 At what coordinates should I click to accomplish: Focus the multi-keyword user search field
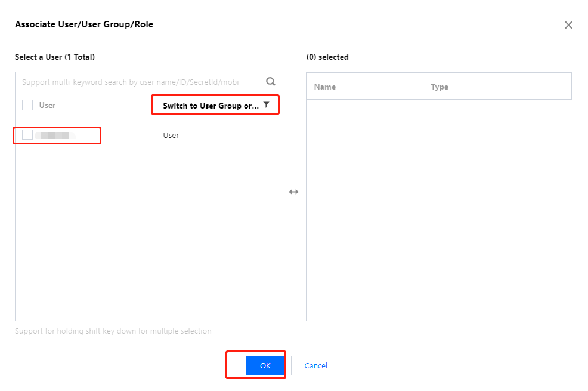138,82
